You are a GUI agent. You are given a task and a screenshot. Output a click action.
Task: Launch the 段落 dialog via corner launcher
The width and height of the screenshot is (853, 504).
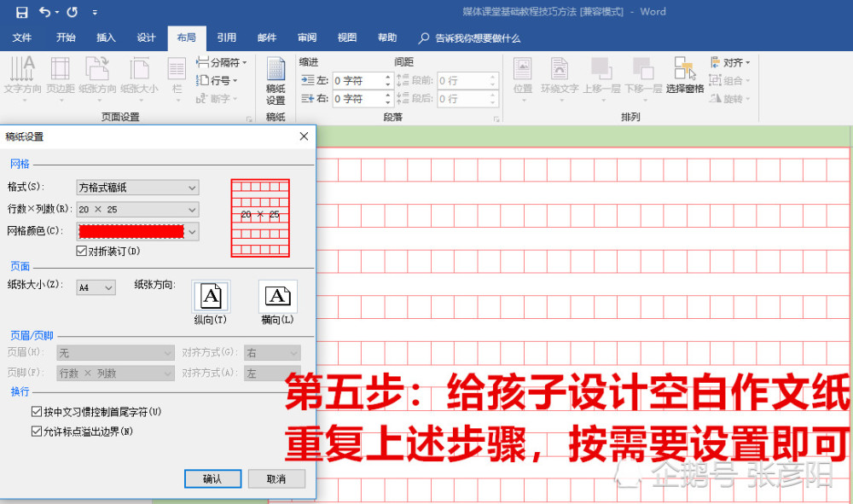pyautogui.click(x=496, y=118)
